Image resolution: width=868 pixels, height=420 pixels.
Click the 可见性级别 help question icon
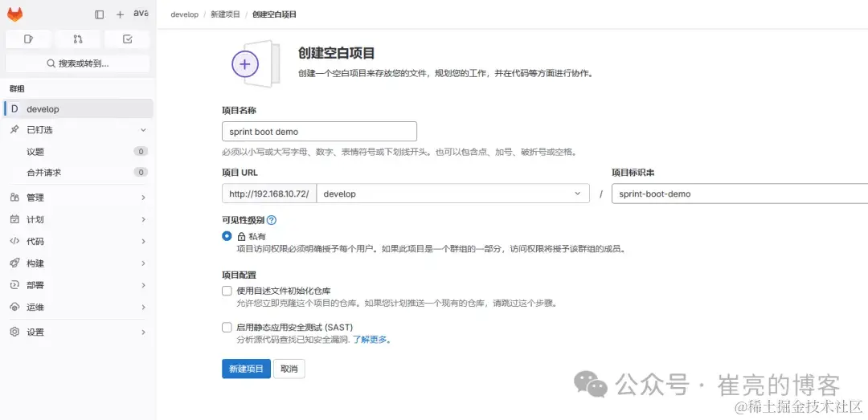(x=272, y=220)
